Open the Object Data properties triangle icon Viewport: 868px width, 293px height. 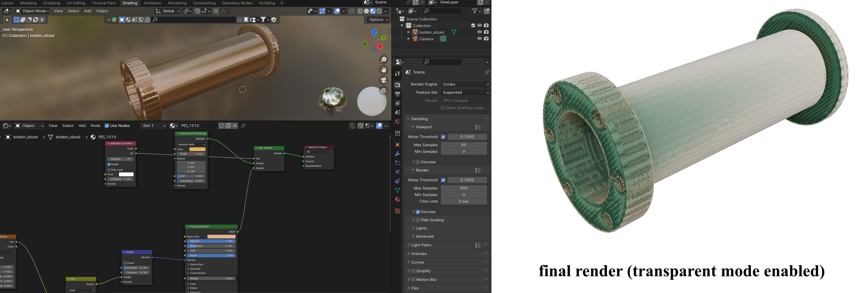coord(398,190)
